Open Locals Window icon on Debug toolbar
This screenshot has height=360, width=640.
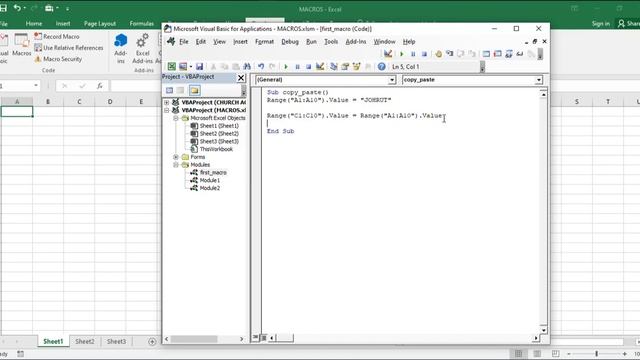[486, 54]
